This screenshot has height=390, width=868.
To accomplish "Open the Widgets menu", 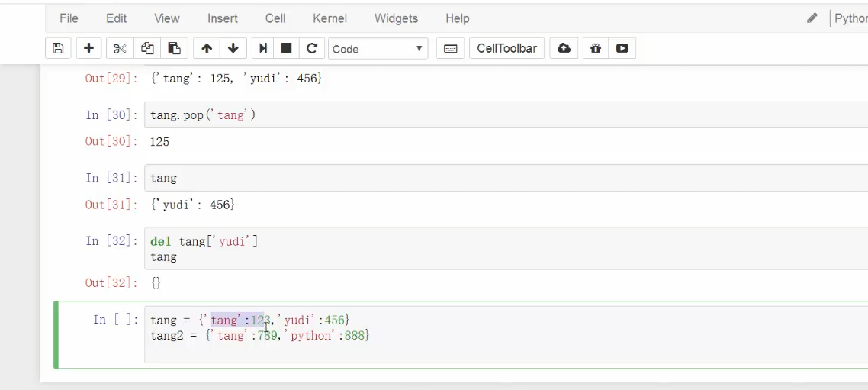I will click(396, 18).
